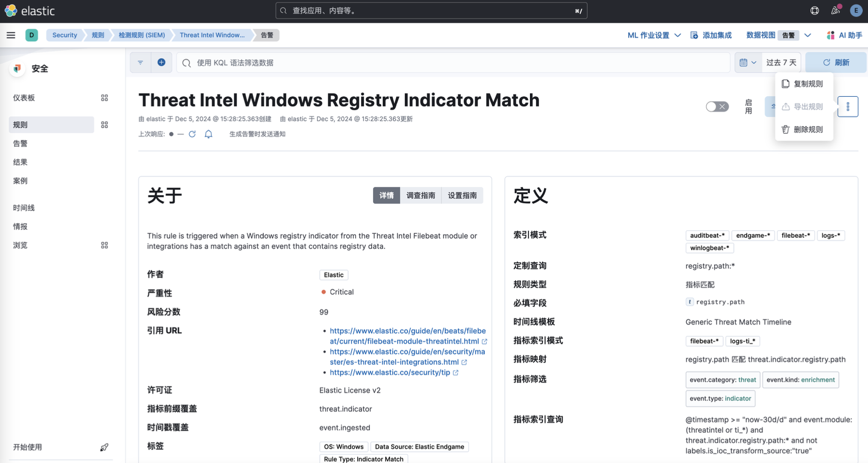Click the add integrations icon
The image size is (868, 463).
(694, 35)
